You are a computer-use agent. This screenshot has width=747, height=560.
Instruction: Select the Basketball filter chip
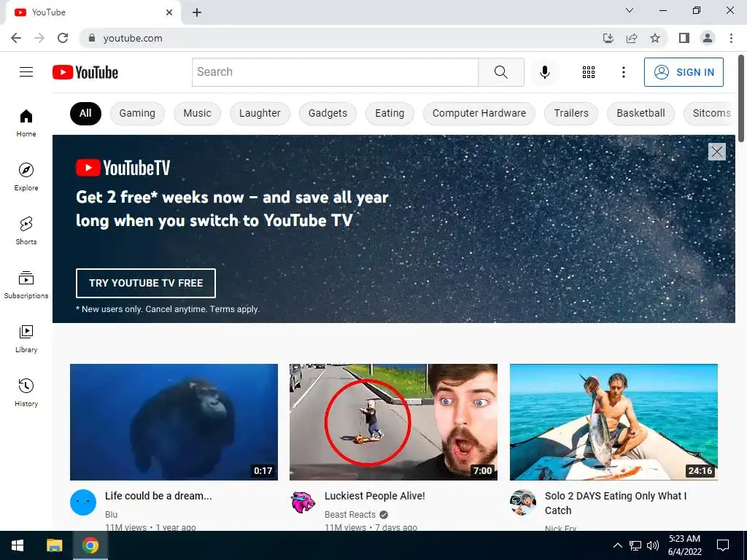tap(640, 113)
